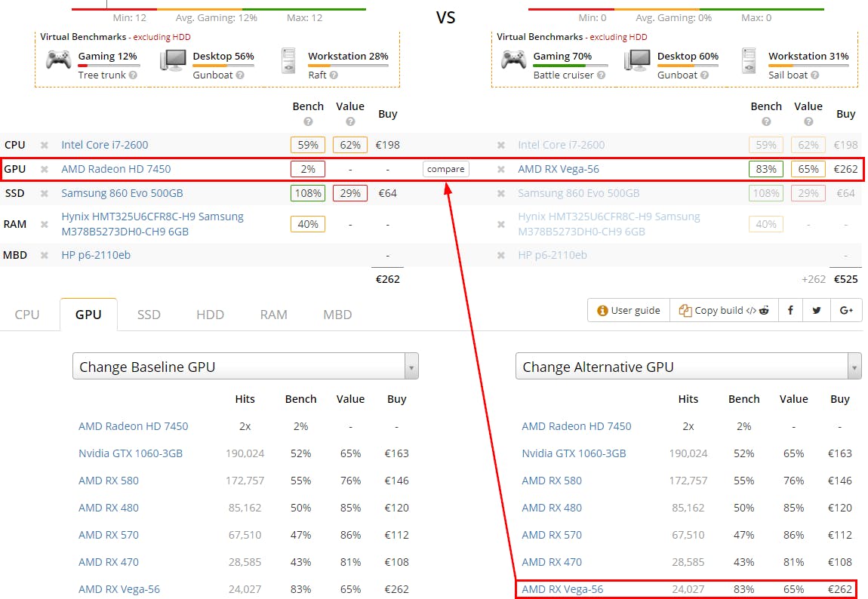Image resolution: width=868 pixels, height=599 pixels.
Task: Choose AMD RX 570 as baseline GPU
Action: coord(109,535)
